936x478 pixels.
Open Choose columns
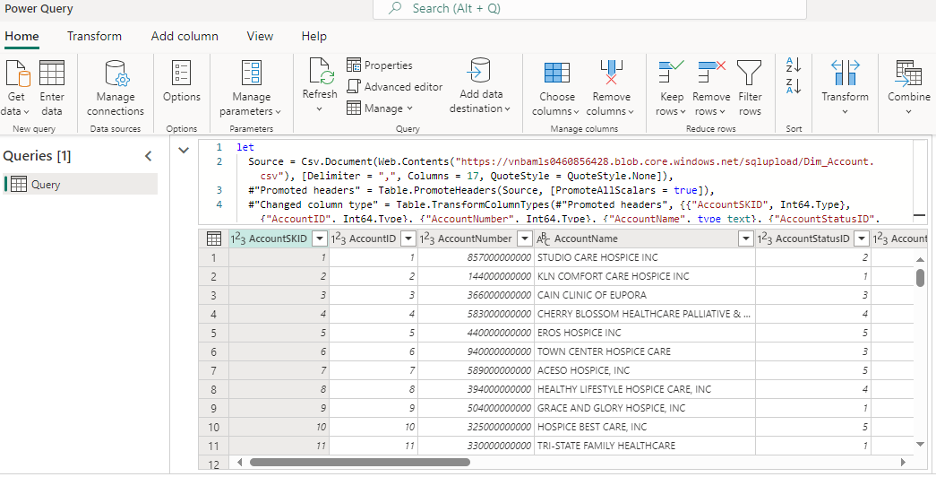pyautogui.click(x=556, y=88)
